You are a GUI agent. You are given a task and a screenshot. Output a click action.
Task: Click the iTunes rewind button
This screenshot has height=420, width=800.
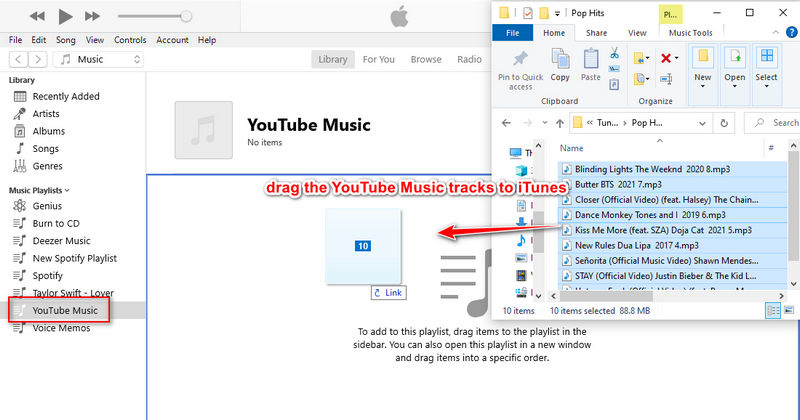[x=37, y=16]
